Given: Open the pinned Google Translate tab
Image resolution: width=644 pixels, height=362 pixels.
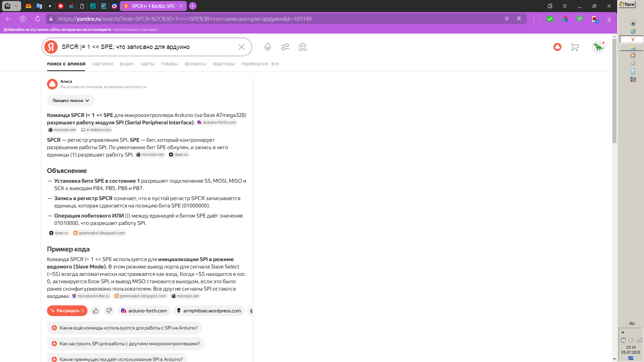Looking at the screenshot, I should [39, 6].
